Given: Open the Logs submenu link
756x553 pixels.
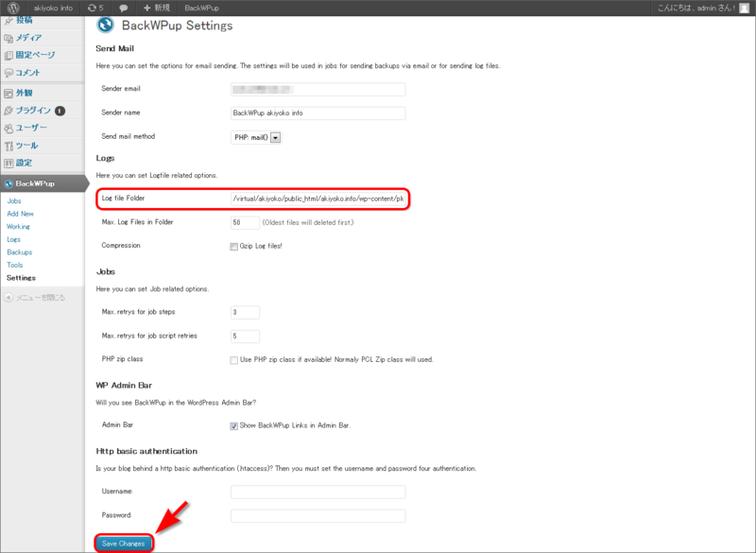Looking at the screenshot, I should point(13,239).
